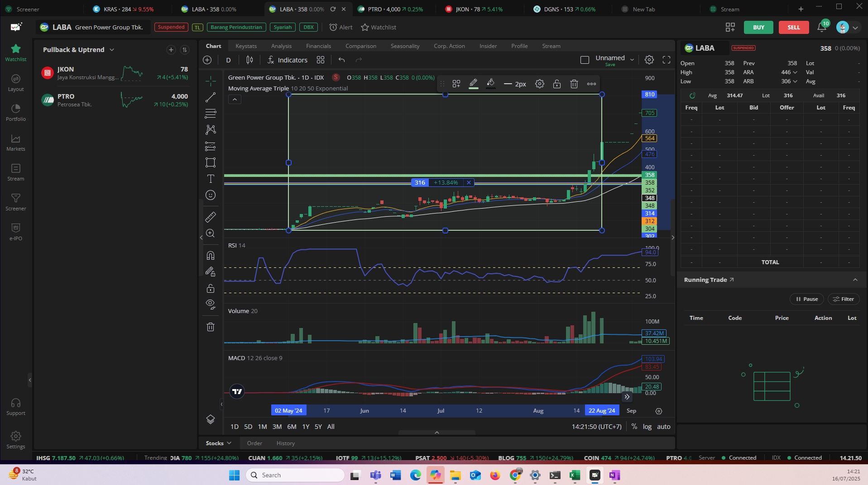Add a stock to the watchlist

(171, 50)
